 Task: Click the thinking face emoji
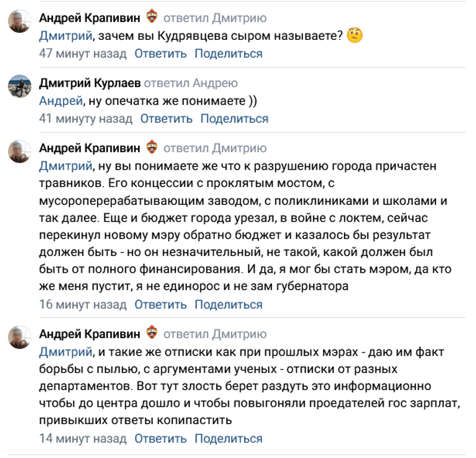355,36
